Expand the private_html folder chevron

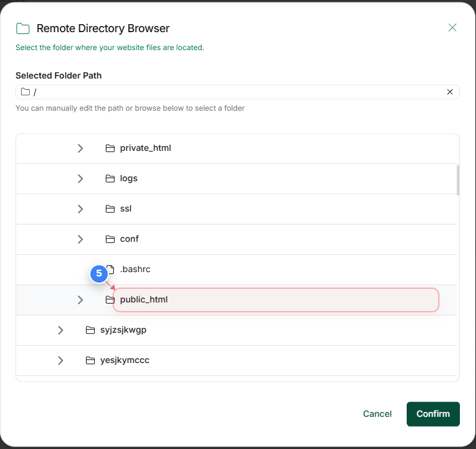click(80, 148)
